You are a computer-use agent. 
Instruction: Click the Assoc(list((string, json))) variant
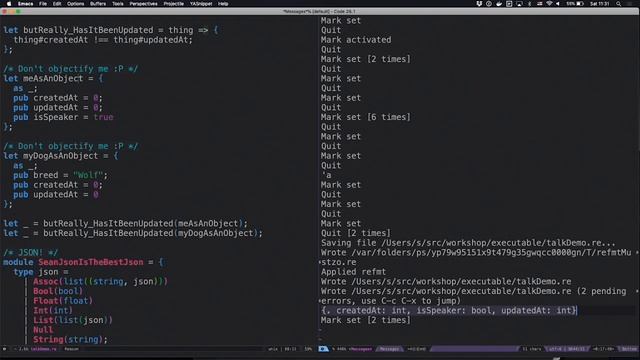(100, 282)
